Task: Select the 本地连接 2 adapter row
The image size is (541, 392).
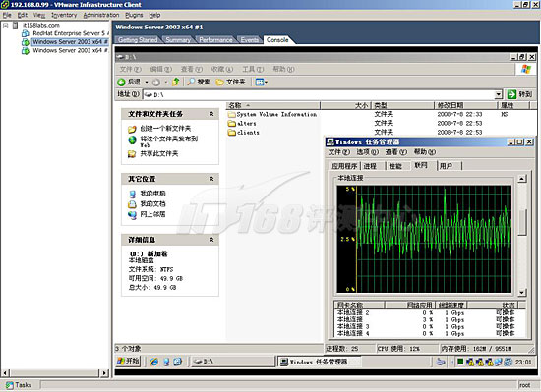Action: pos(430,313)
